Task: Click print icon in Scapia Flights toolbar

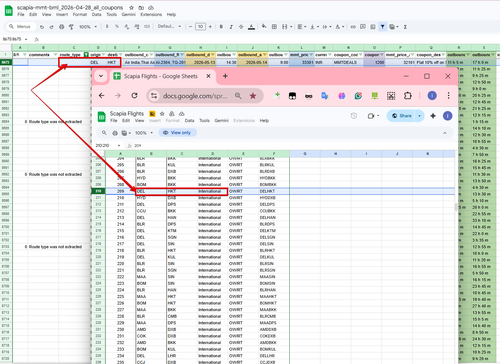Action: pos(115,133)
